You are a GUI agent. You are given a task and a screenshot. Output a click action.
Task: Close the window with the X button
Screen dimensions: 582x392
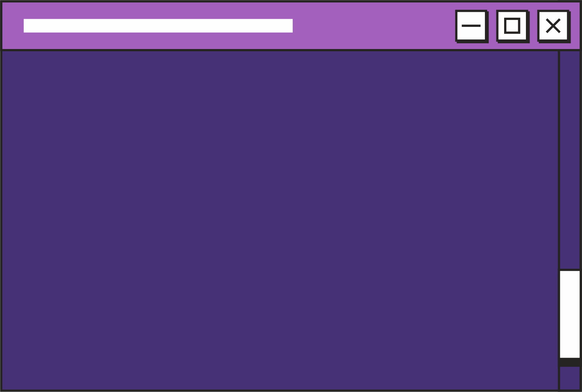point(553,26)
